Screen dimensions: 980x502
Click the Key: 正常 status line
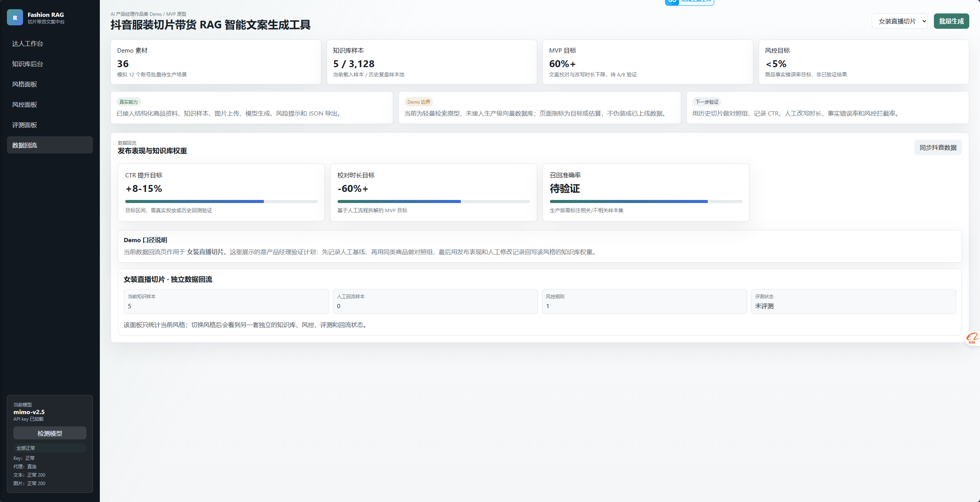24,458
